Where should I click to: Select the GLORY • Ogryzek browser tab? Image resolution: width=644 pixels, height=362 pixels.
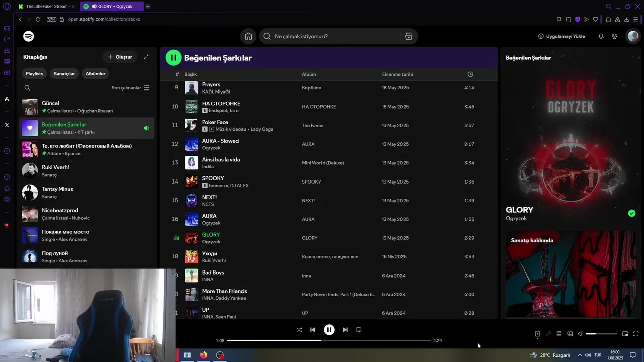112,7
